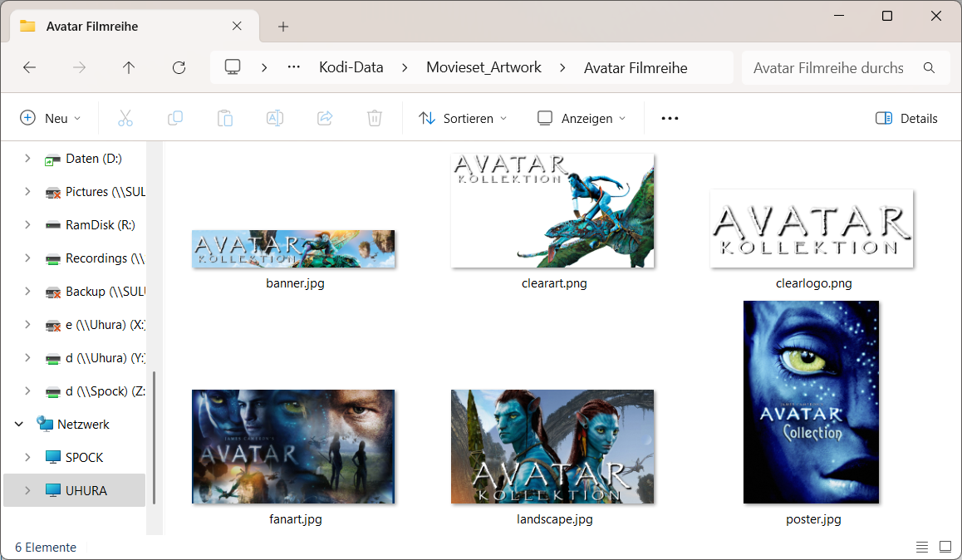Show hidden breadcrumb path with ellipsis

click(x=294, y=66)
